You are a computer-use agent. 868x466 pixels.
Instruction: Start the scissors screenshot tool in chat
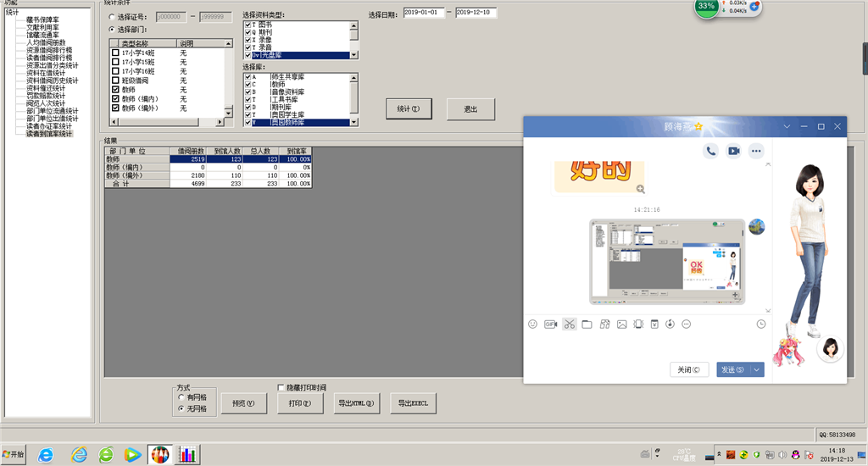tap(570, 325)
